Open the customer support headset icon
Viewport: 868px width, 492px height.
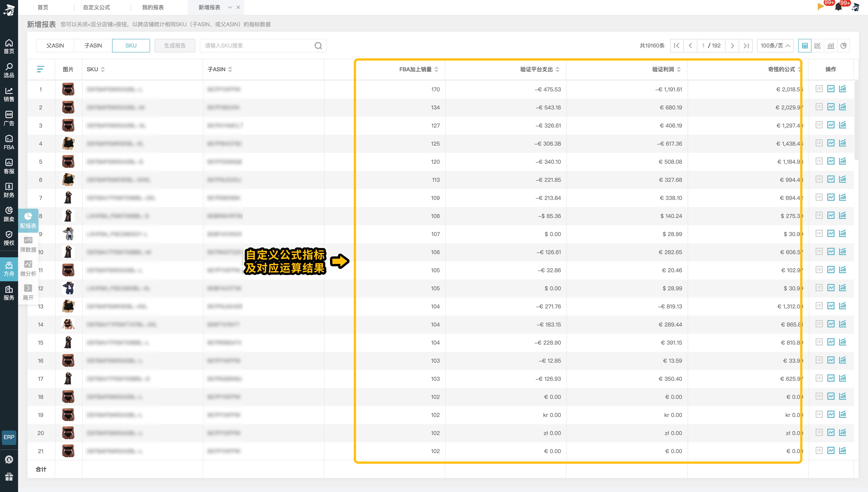click(9, 460)
